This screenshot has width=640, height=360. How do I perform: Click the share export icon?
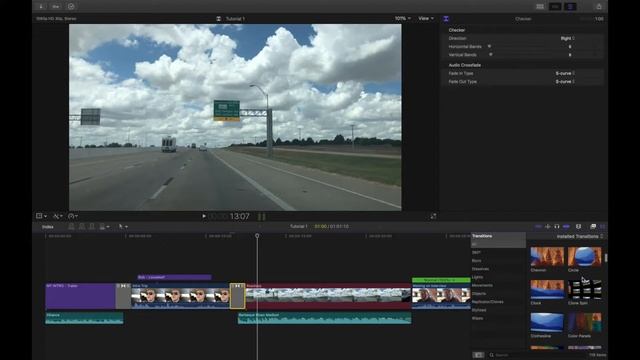pyautogui.click(x=599, y=6)
